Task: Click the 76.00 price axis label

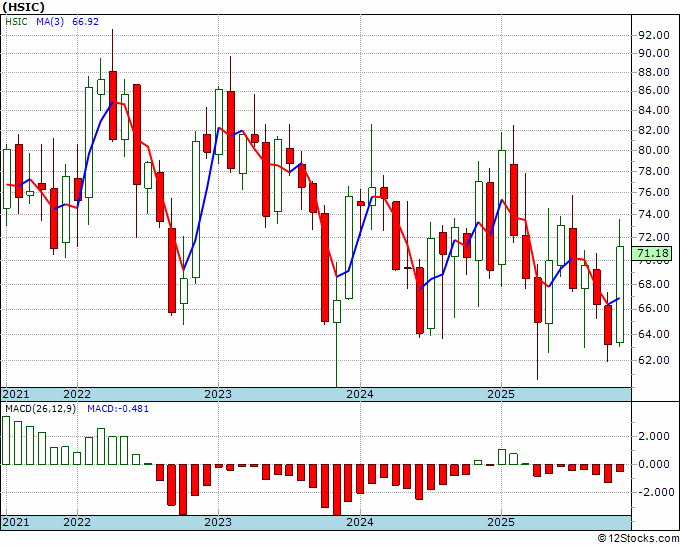Action: click(x=654, y=192)
